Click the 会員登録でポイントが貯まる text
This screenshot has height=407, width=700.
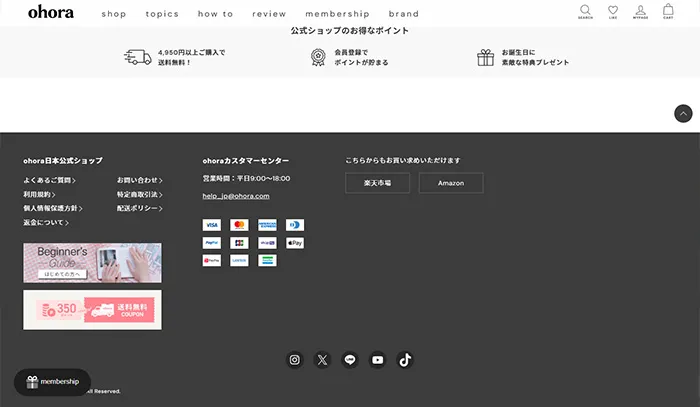tap(361, 57)
